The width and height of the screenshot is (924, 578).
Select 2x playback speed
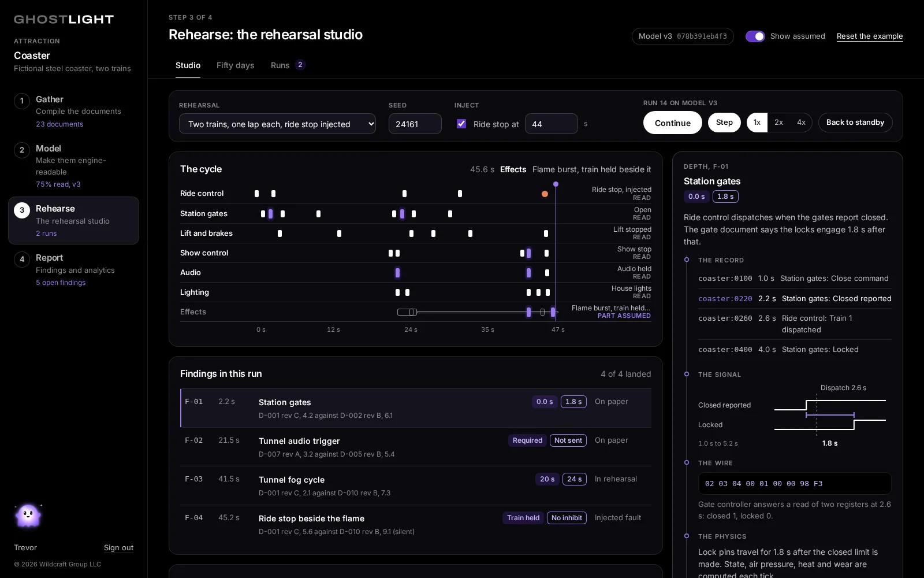(778, 123)
